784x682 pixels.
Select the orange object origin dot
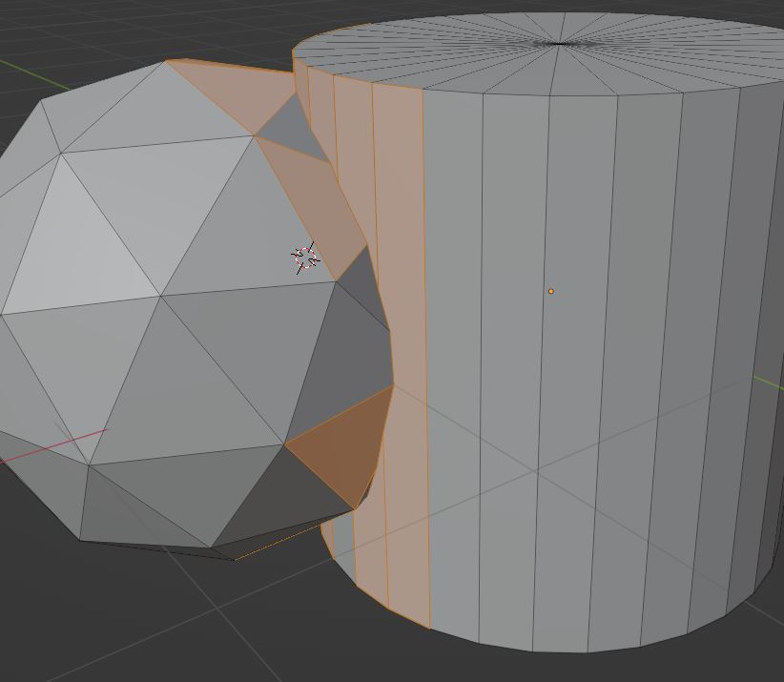(x=551, y=290)
